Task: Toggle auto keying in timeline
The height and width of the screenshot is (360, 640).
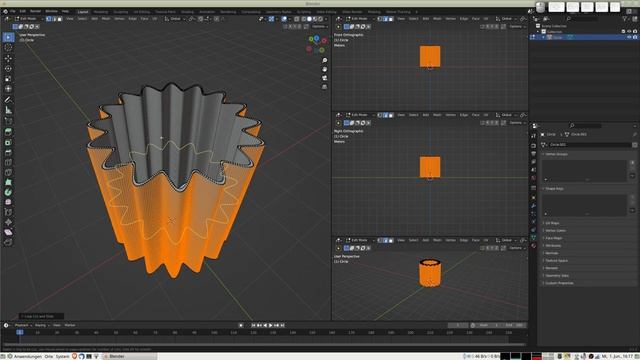Action: click(241, 325)
